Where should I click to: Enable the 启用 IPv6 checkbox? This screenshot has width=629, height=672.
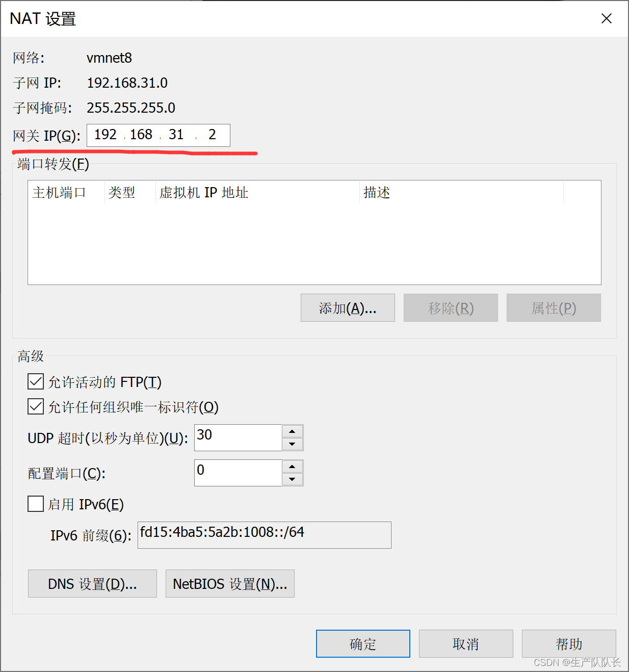(x=36, y=504)
